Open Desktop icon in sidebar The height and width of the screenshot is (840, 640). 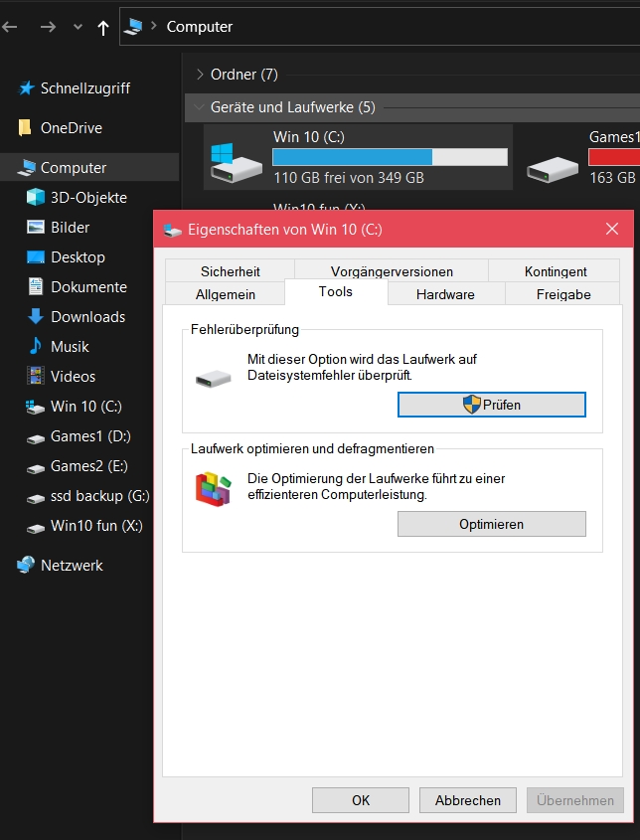coord(36,257)
